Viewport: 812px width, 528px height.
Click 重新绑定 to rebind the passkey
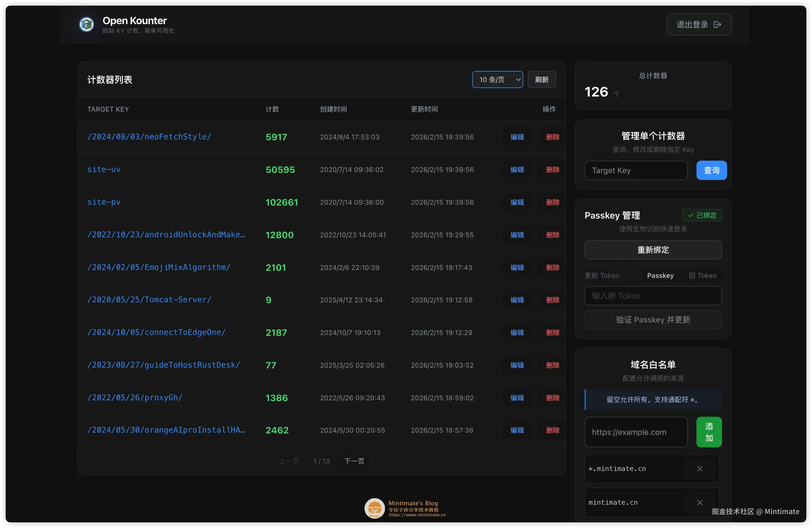click(x=653, y=250)
